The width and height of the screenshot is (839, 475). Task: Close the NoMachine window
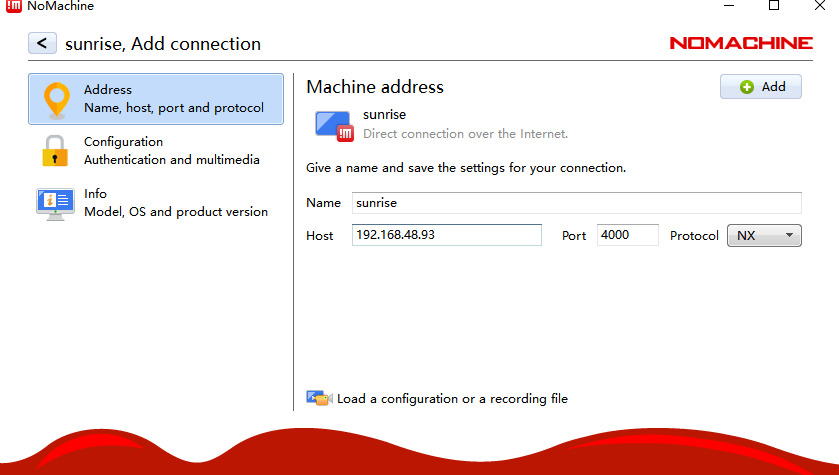tap(819, 6)
